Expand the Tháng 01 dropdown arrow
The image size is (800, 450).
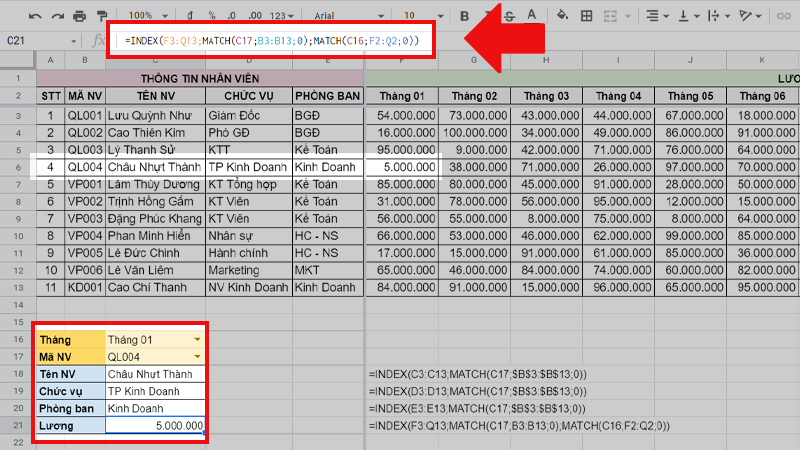click(197, 340)
